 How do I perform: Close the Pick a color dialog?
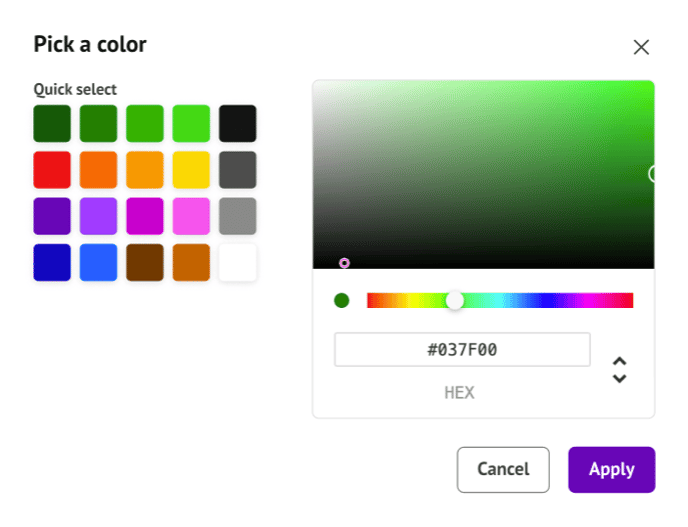[x=641, y=47]
